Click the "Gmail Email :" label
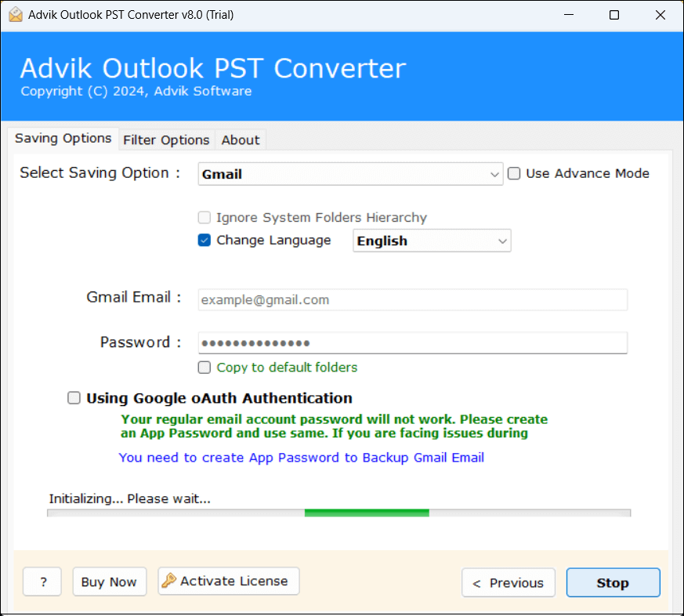Screen dimensions: 684x616 [x=133, y=297]
